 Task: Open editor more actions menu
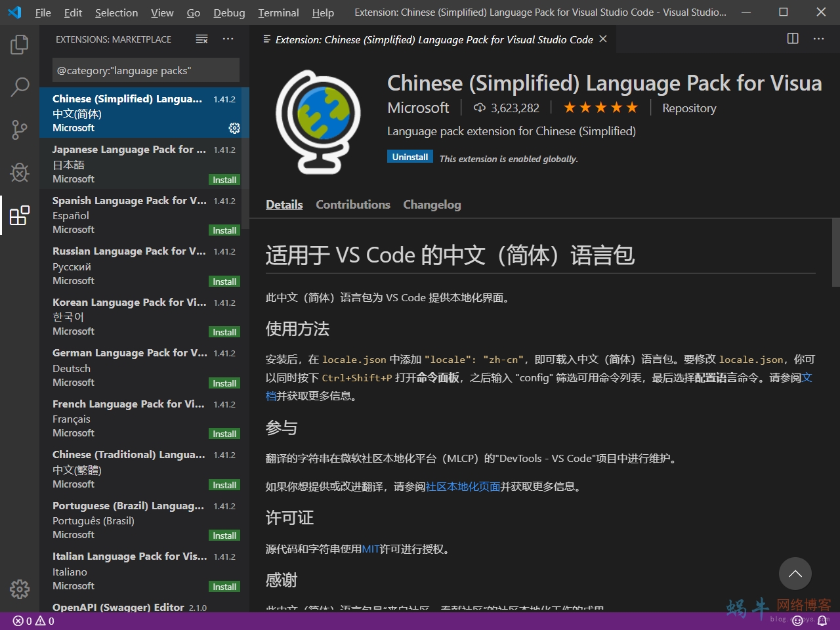pyautogui.click(x=818, y=39)
